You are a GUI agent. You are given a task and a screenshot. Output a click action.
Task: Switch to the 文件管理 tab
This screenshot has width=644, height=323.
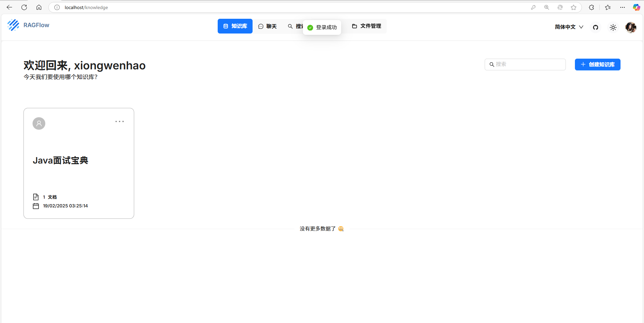[x=367, y=26]
